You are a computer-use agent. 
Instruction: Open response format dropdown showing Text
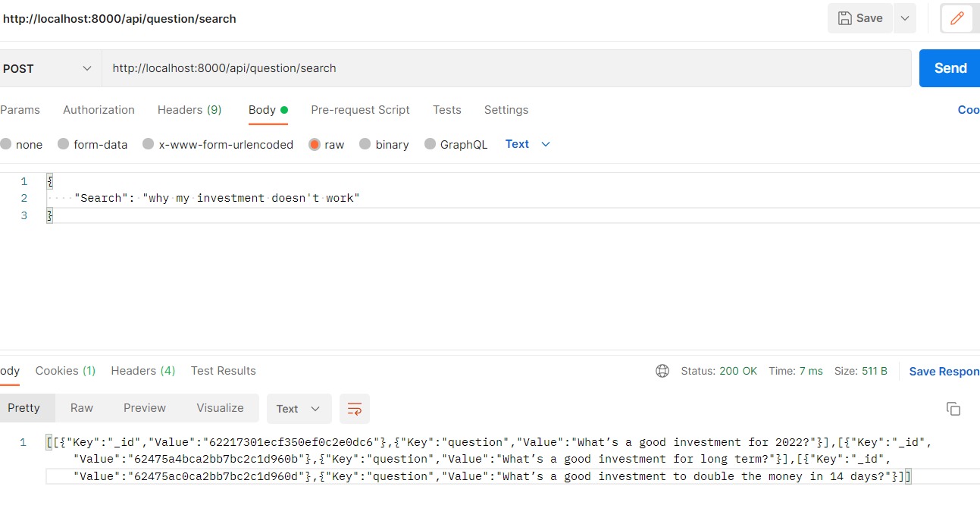click(x=299, y=408)
